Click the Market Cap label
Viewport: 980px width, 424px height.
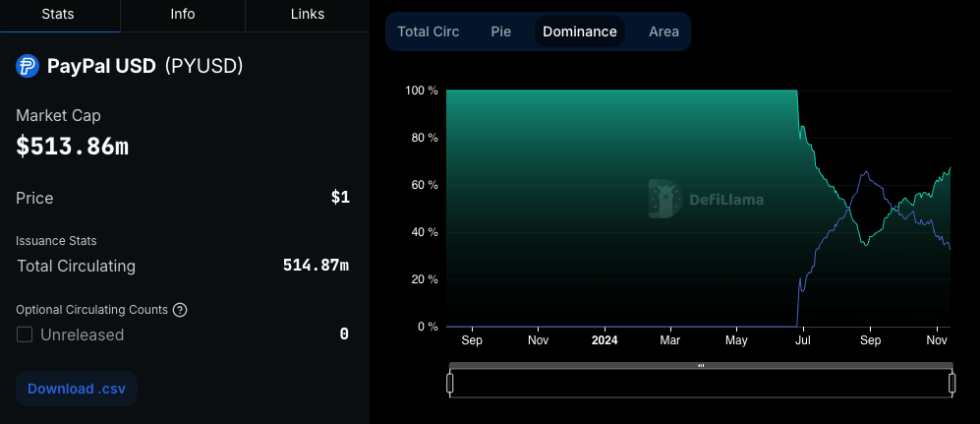point(58,115)
